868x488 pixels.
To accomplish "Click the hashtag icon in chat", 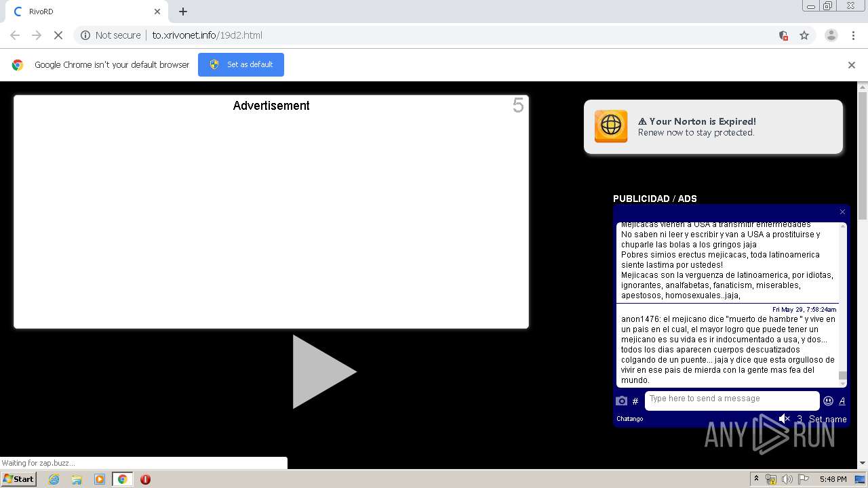I will tap(635, 401).
